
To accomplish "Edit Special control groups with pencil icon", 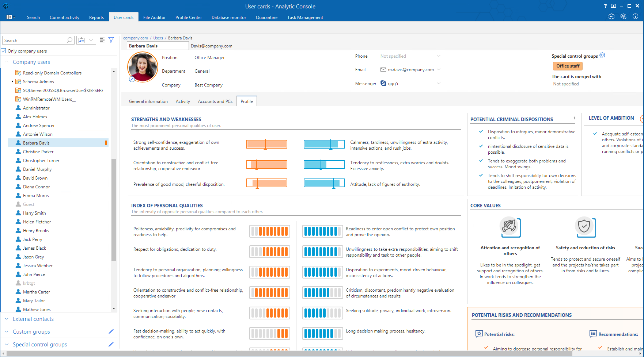I will click(x=111, y=344).
